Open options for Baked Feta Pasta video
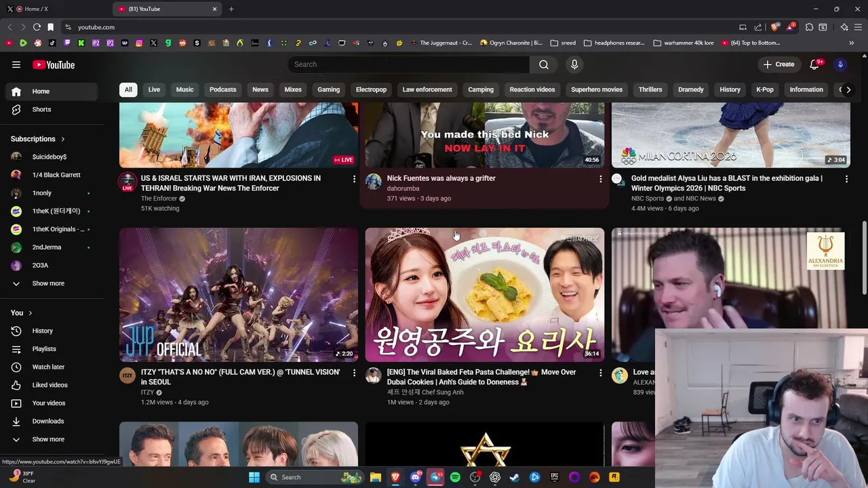Viewport: 868px width, 488px height. click(600, 373)
